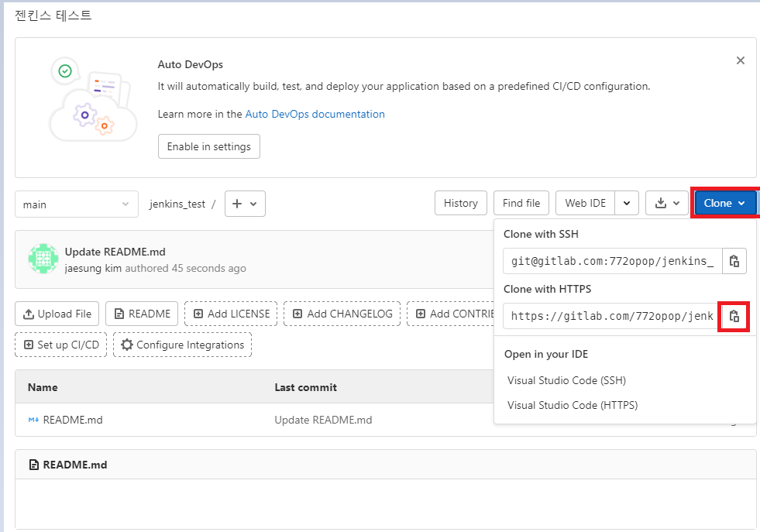Click the commit author avatar
This screenshot has width=760, height=532.
tap(43, 259)
